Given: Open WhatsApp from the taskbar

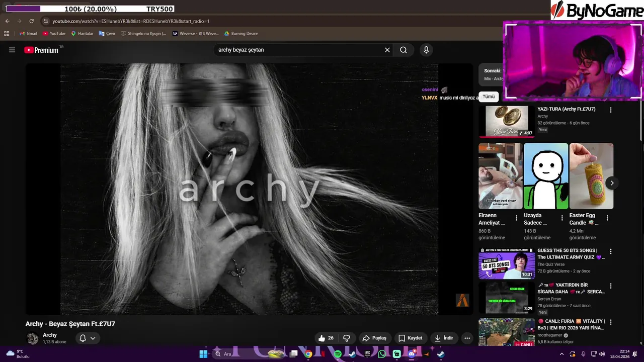Looking at the screenshot, I should click(382, 354).
